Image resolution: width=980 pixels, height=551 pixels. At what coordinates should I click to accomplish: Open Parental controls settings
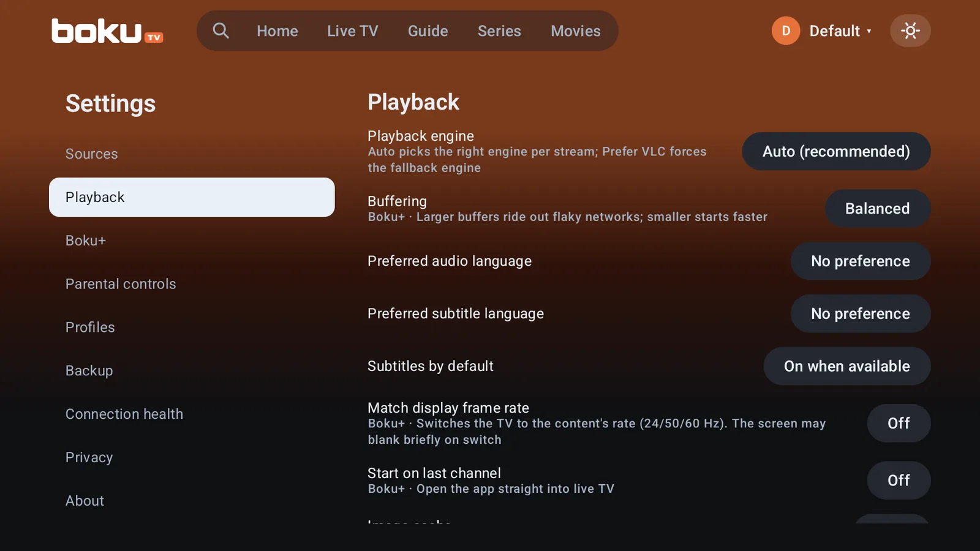pos(192,284)
